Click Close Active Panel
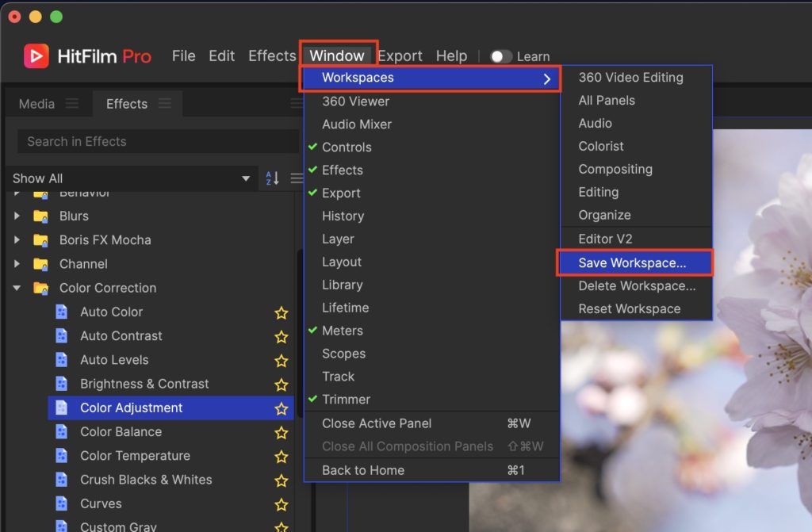812x532 pixels. coord(432,423)
